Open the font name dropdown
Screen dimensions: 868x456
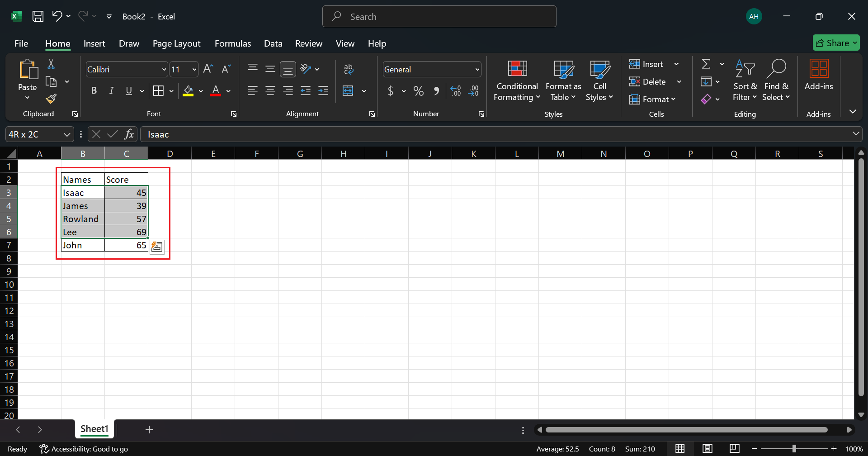(164, 69)
